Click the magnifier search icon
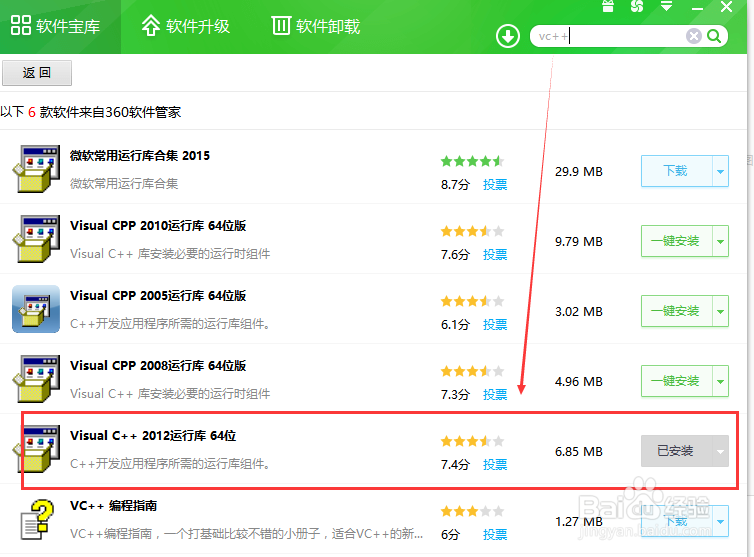Viewport: 754px width, 557px height. point(714,36)
